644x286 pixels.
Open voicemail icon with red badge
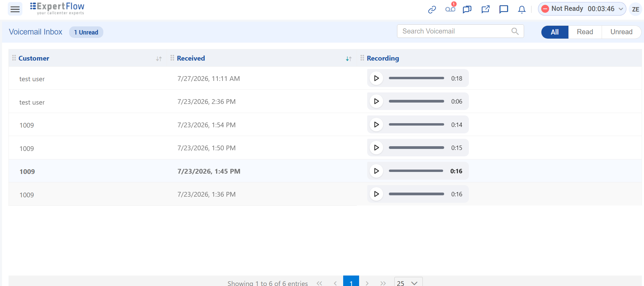tap(450, 9)
